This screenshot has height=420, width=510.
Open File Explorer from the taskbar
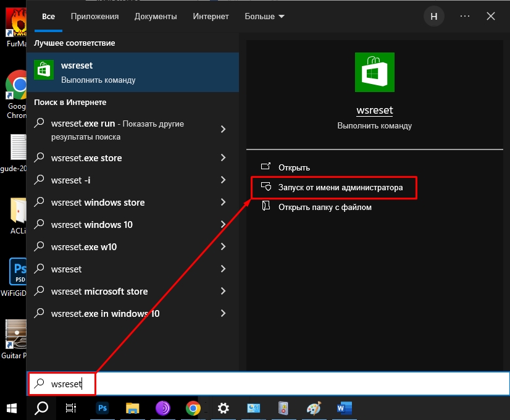(x=132, y=408)
